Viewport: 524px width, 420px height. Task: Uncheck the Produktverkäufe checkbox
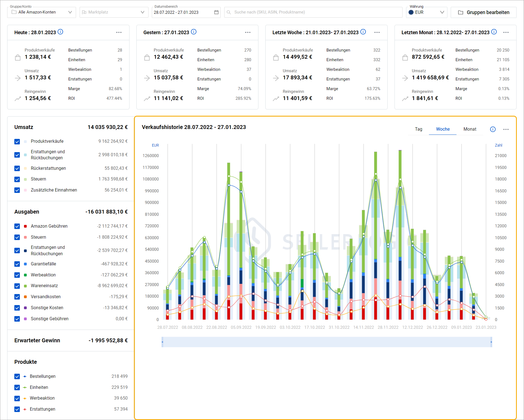coord(17,142)
